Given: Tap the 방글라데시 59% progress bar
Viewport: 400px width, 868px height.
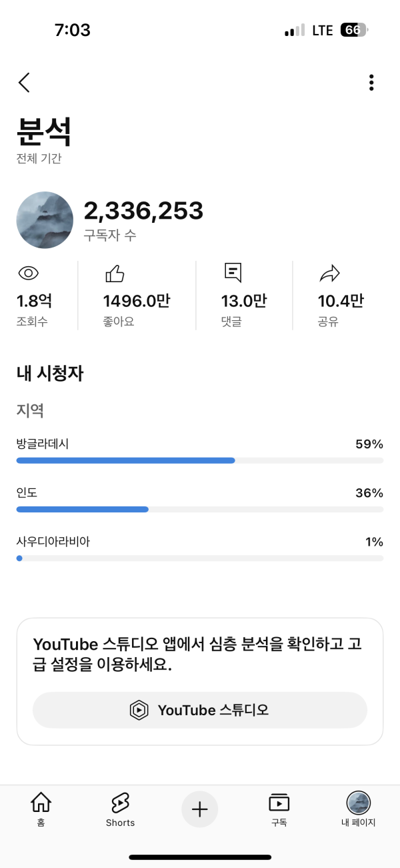Looking at the screenshot, I should (x=200, y=460).
